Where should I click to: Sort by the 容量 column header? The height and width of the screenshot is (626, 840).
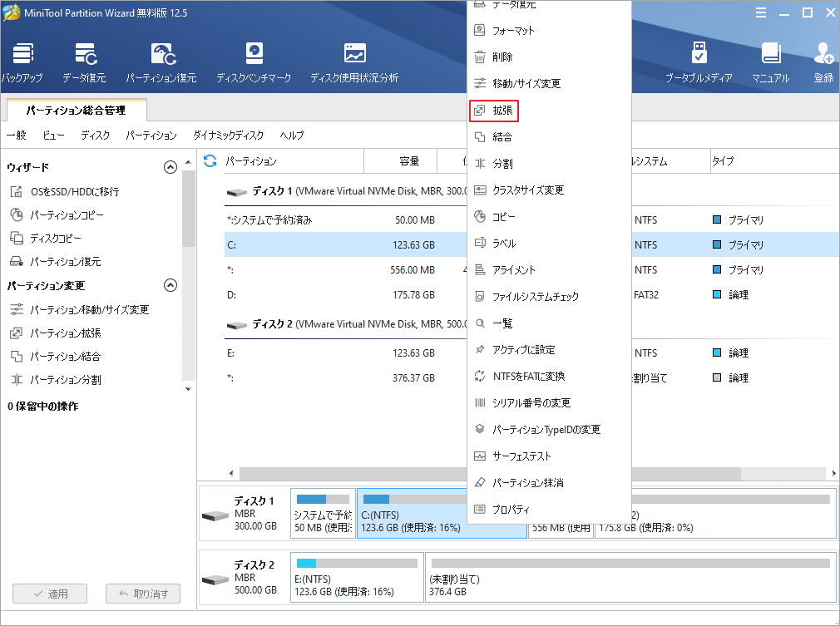click(x=400, y=161)
